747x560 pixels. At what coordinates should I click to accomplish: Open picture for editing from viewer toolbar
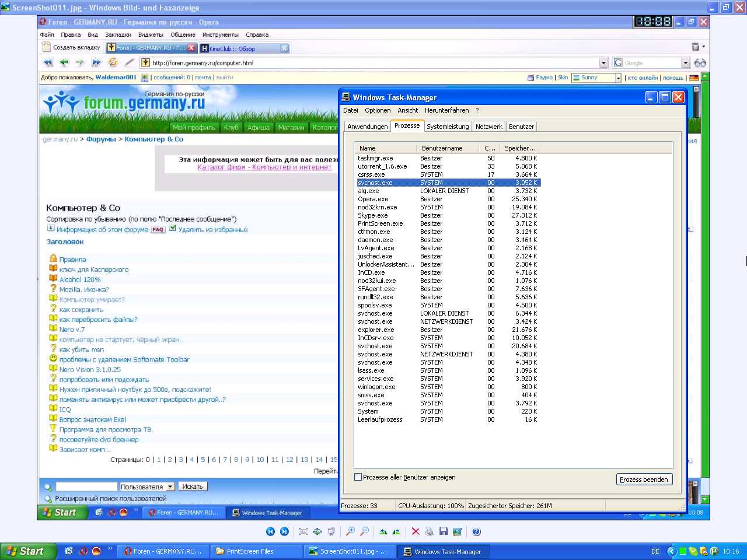[457, 531]
